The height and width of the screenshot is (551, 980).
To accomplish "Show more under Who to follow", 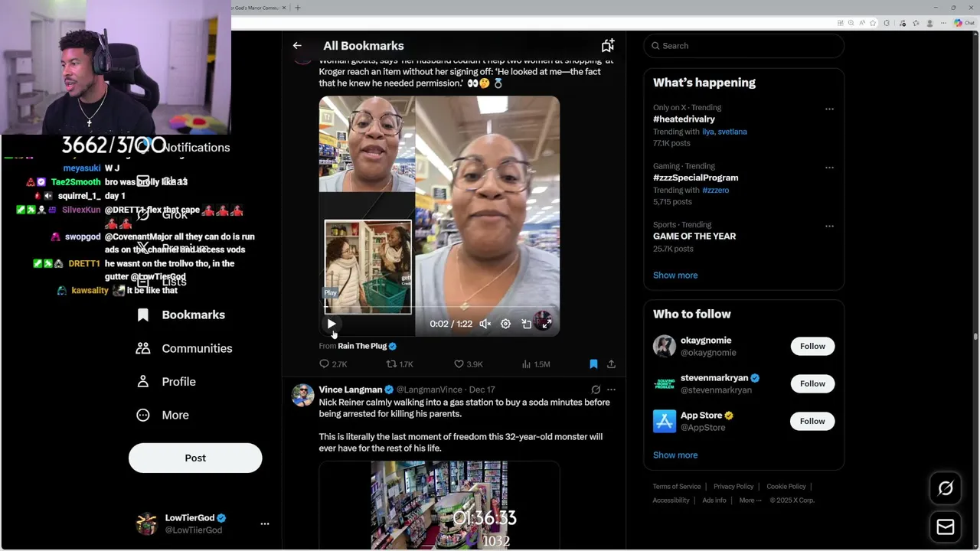I will point(675,455).
